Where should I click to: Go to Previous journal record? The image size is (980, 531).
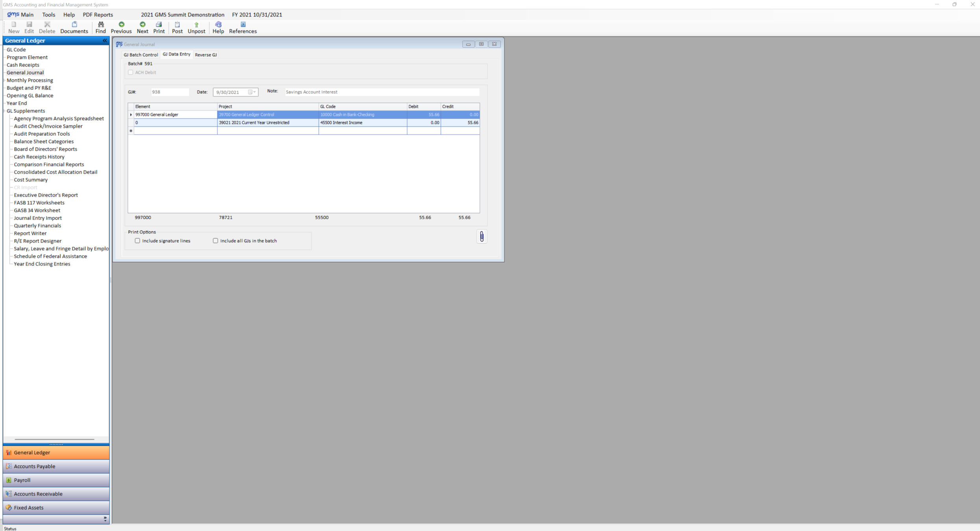[x=121, y=27]
